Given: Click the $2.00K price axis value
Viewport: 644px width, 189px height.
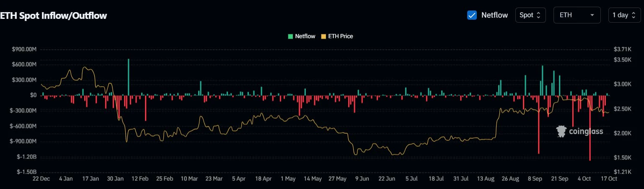Looking at the screenshot, I should point(622,133).
